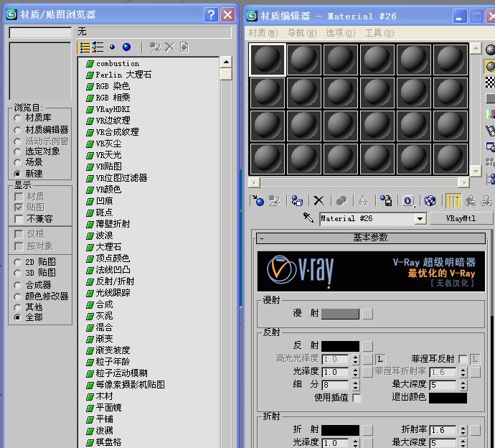The height and width of the screenshot is (448, 495).
Task: Click 折射率 spinner arrows
Action: click(463, 430)
